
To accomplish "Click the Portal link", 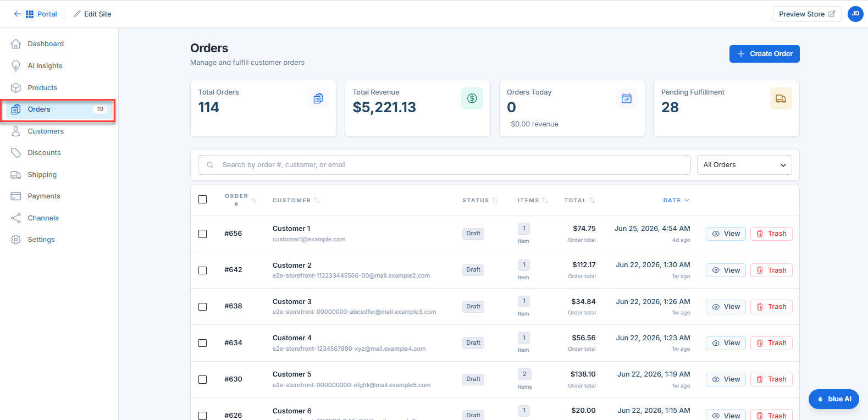I will 47,14.
